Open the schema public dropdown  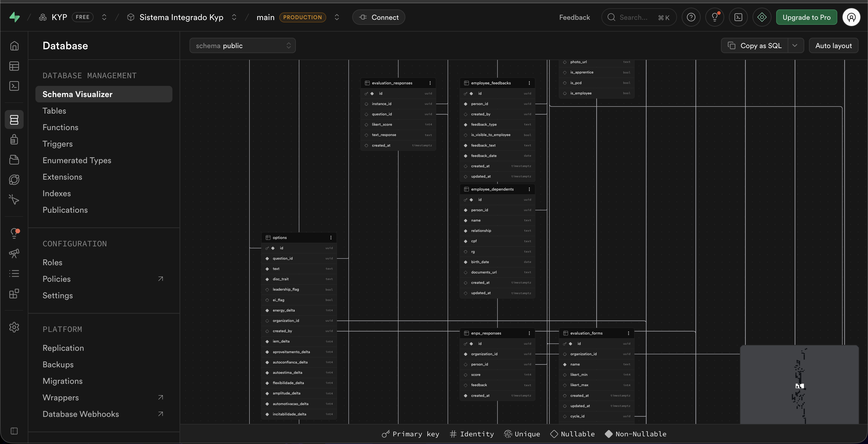click(x=243, y=45)
